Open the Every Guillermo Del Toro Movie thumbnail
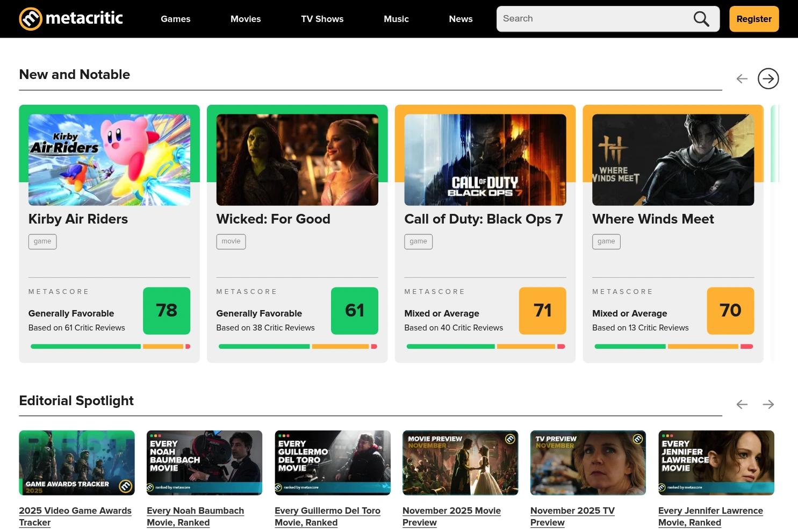This screenshot has height=532, width=798. point(333,463)
